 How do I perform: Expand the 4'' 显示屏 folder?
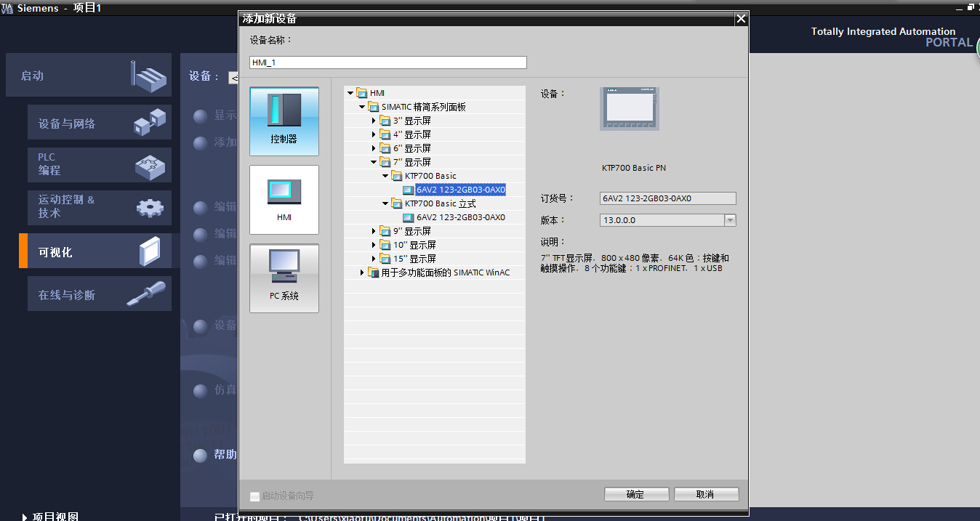[x=374, y=134]
